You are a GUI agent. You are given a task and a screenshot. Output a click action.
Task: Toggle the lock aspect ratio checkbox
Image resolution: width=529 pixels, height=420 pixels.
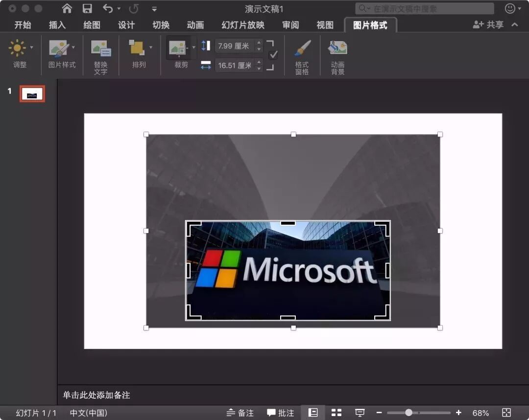[x=273, y=55]
